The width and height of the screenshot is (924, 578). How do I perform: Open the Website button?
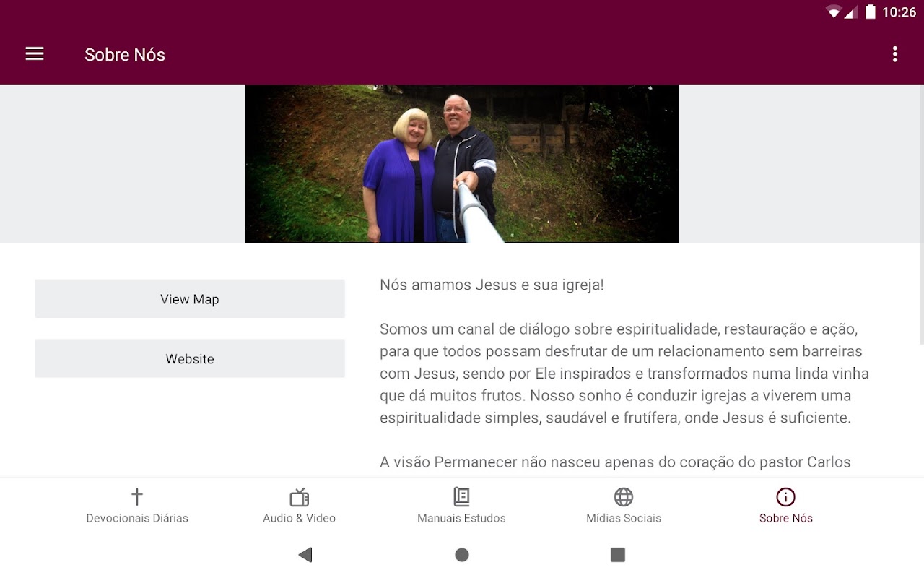190,359
